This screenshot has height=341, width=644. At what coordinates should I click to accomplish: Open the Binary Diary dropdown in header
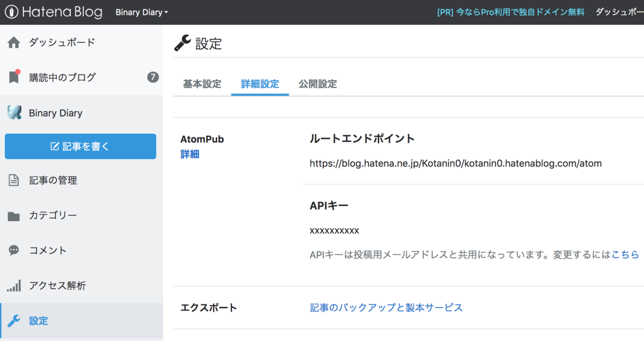tap(142, 12)
